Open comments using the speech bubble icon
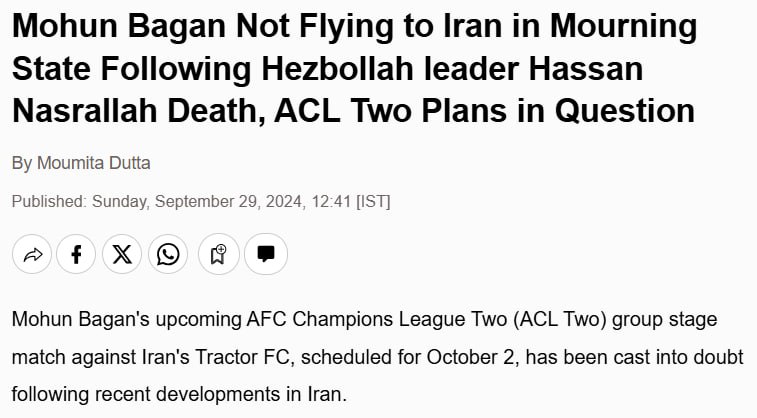Screen dimensions: 757x418 pos(266,254)
